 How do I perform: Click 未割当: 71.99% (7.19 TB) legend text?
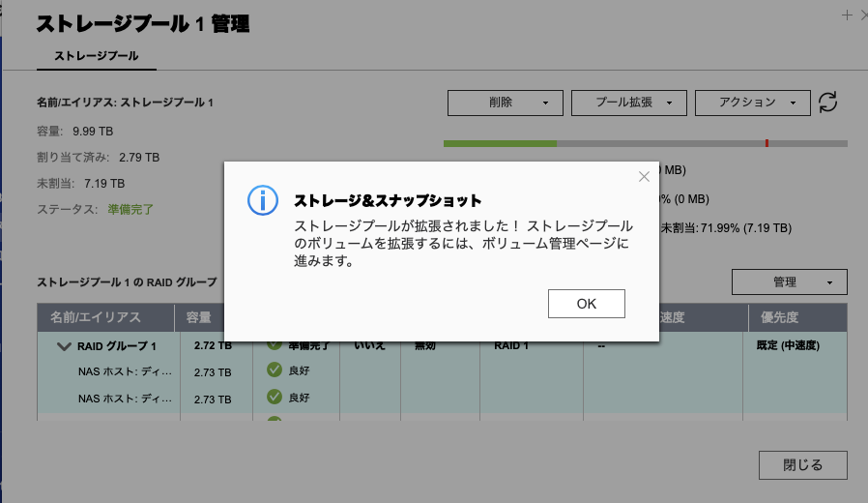(x=726, y=227)
